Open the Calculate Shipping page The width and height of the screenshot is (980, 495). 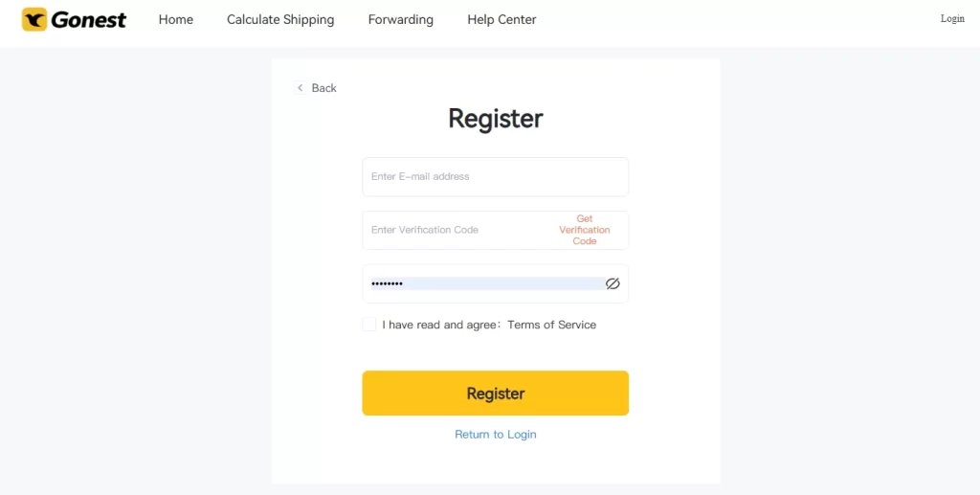tap(280, 20)
